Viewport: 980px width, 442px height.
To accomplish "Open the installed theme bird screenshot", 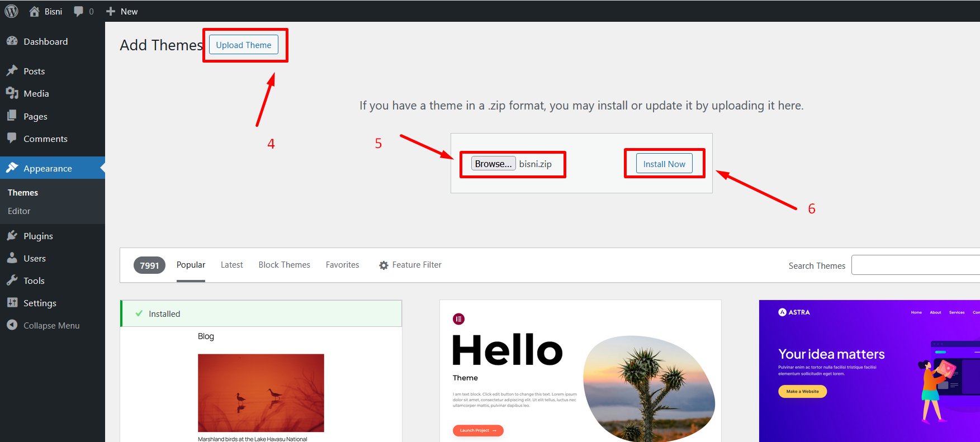I will pyautogui.click(x=261, y=393).
